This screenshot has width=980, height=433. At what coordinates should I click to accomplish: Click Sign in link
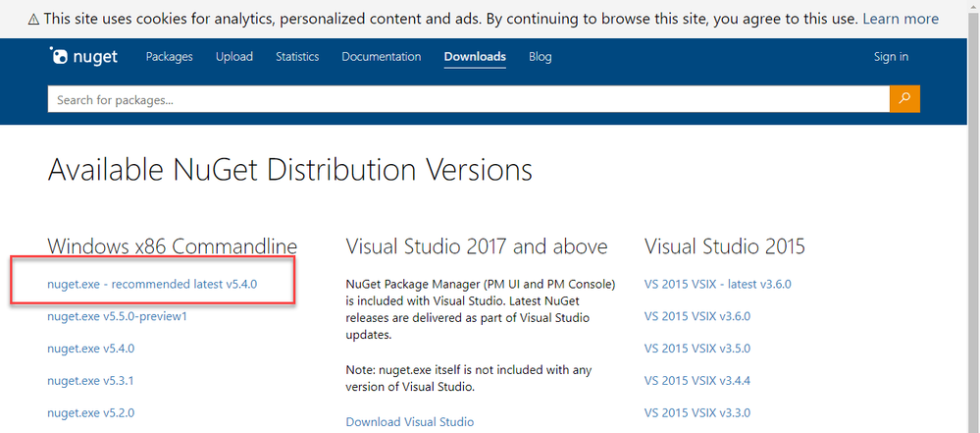(x=892, y=57)
